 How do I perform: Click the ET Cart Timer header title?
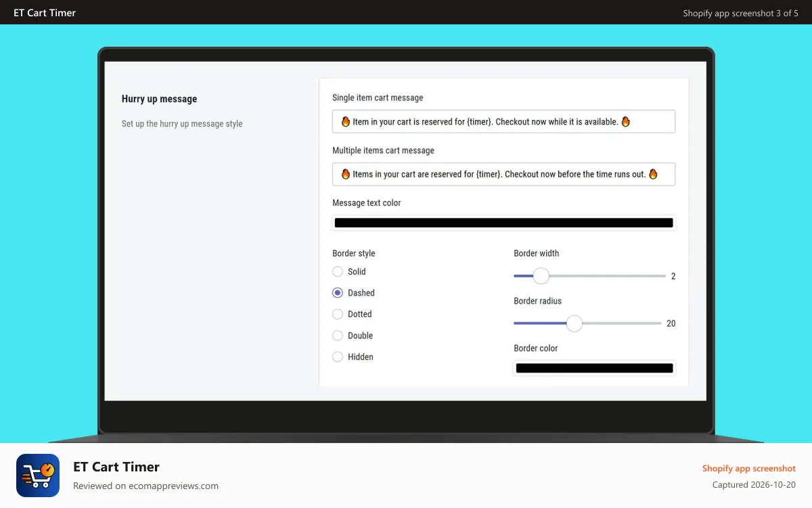click(45, 13)
